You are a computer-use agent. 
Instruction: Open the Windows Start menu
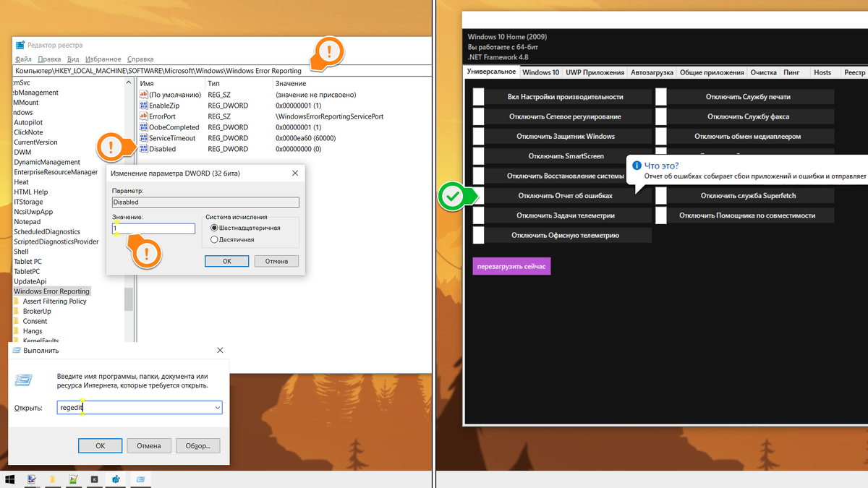(10, 479)
